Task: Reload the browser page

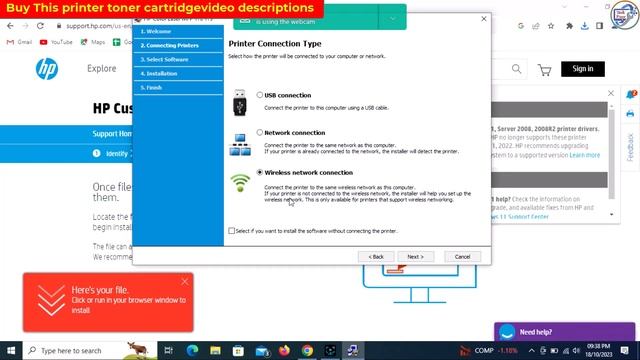Action: tap(40, 26)
